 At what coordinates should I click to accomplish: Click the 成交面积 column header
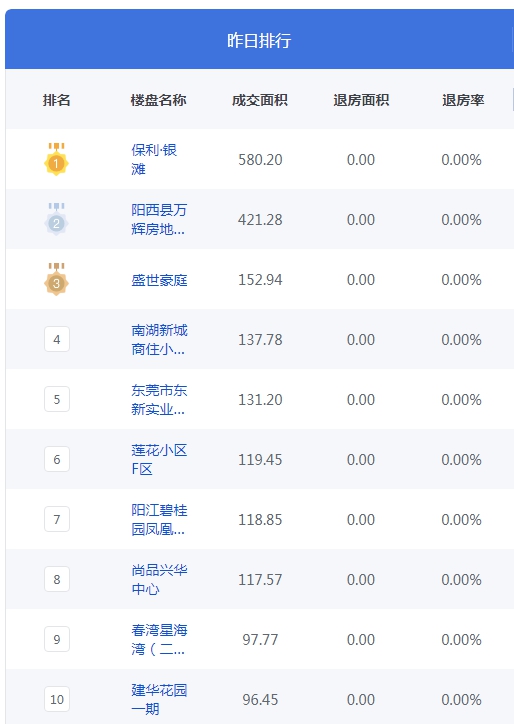(260, 100)
